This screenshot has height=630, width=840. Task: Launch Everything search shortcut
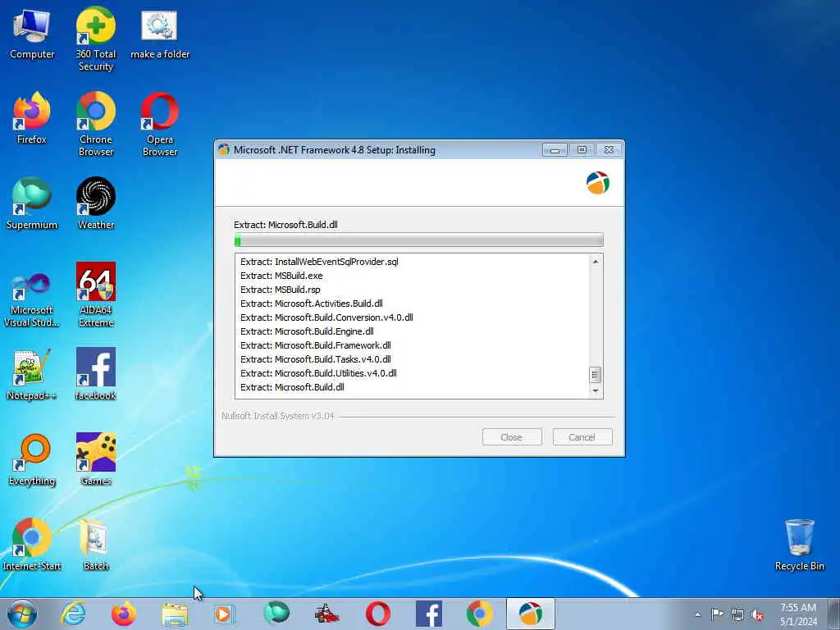(x=32, y=459)
